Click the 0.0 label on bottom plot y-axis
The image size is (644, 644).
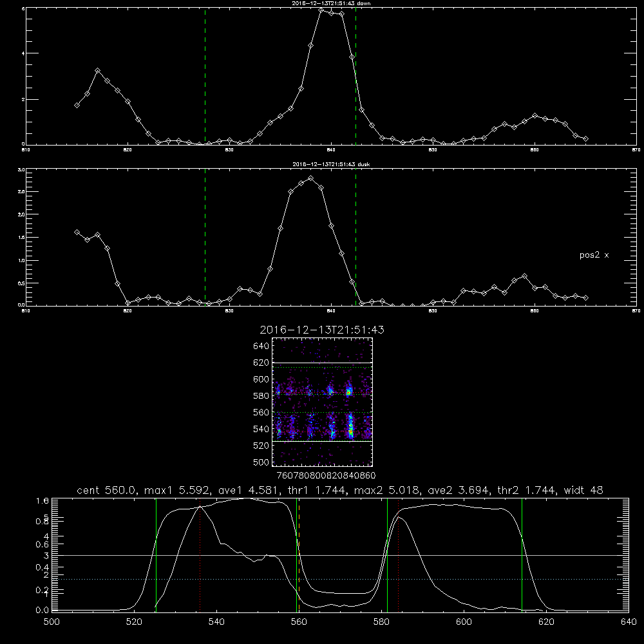pyautogui.click(x=43, y=611)
